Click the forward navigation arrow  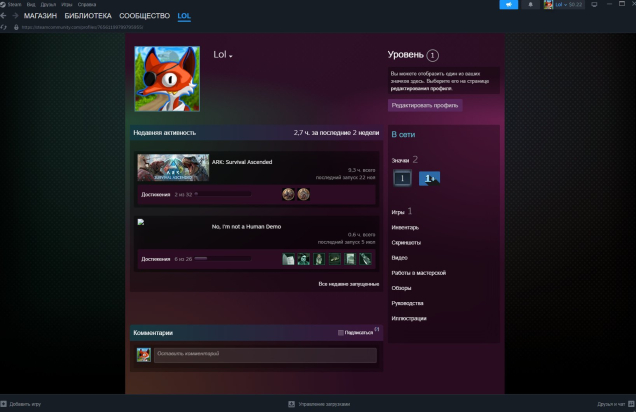(15, 16)
